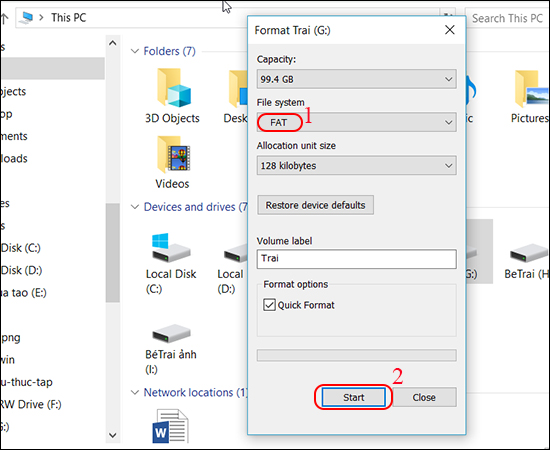The image size is (550, 450).
Task: Open the 3D Objects folder icon
Action: click(x=174, y=87)
